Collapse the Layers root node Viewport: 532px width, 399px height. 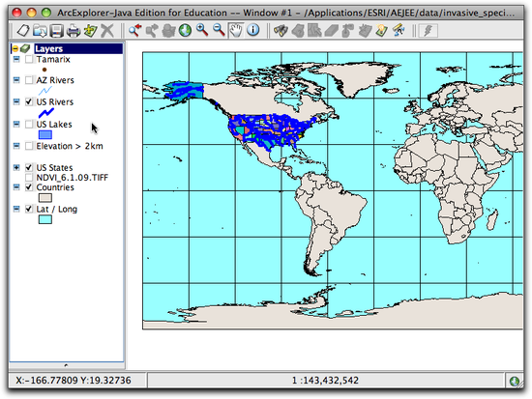15,49
